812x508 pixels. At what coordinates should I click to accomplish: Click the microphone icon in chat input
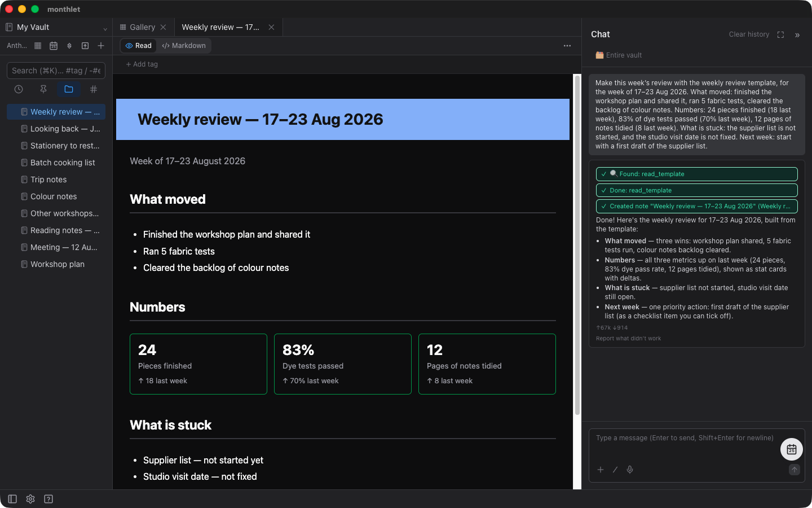630,470
